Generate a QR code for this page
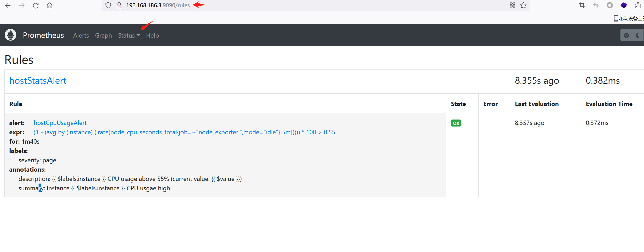The height and width of the screenshot is (252, 644). (513, 5)
